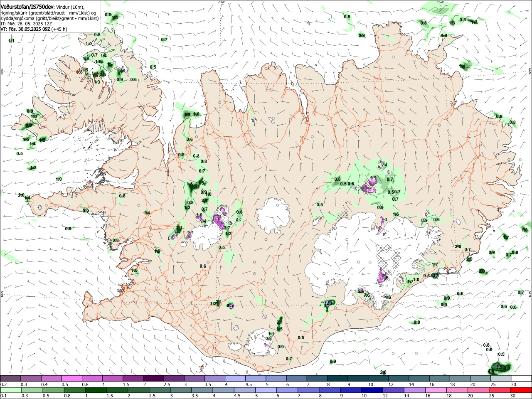Pick the rain-scale swatch between 0.5 and 0.8

(x=53, y=390)
